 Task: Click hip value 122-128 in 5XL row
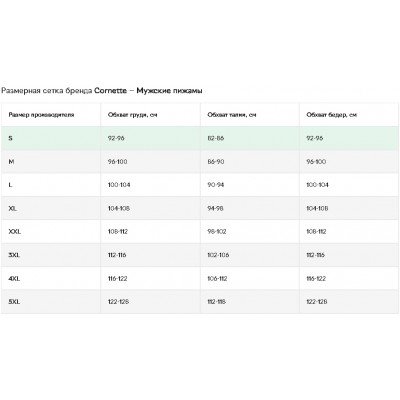[x=317, y=302]
